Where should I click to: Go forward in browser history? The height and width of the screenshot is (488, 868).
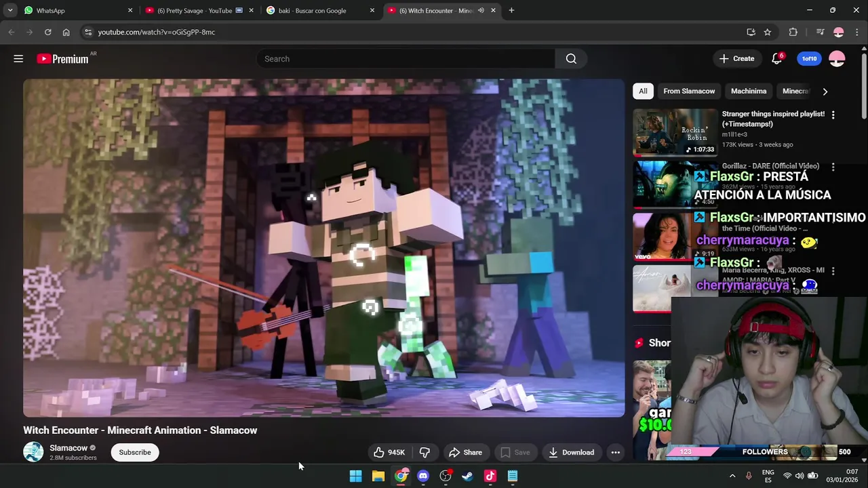[x=29, y=32]
